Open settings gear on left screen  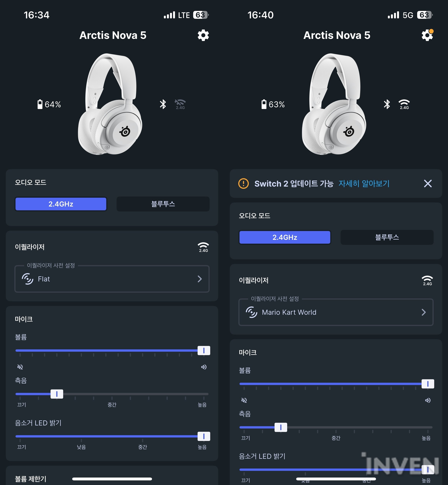click(x=203, y=35)
